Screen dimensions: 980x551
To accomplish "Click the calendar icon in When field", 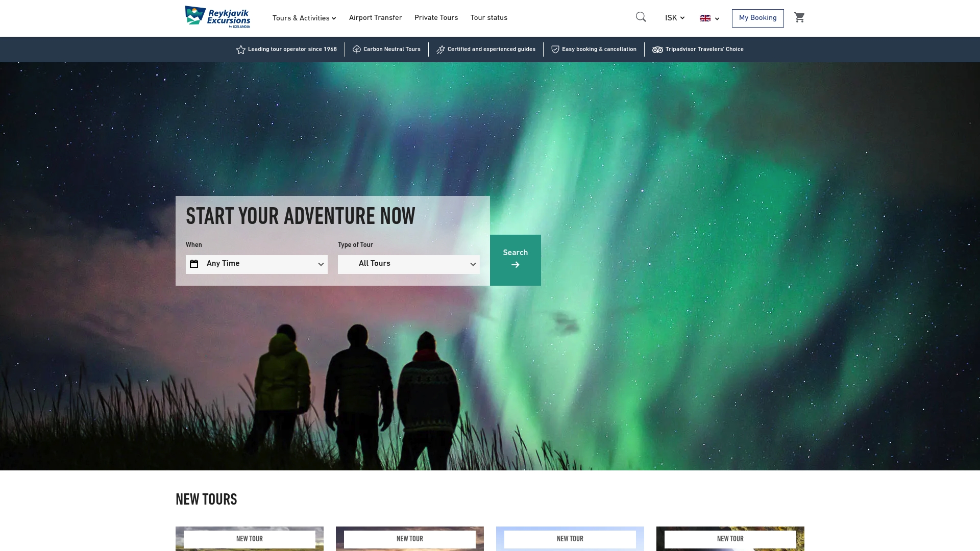I will (x=194, y=264).
